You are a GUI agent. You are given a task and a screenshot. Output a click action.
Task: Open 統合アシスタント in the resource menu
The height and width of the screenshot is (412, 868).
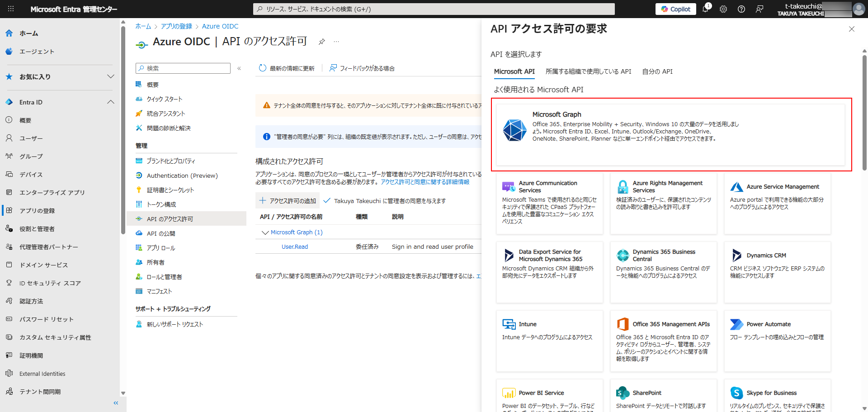[x=166, y=114]
